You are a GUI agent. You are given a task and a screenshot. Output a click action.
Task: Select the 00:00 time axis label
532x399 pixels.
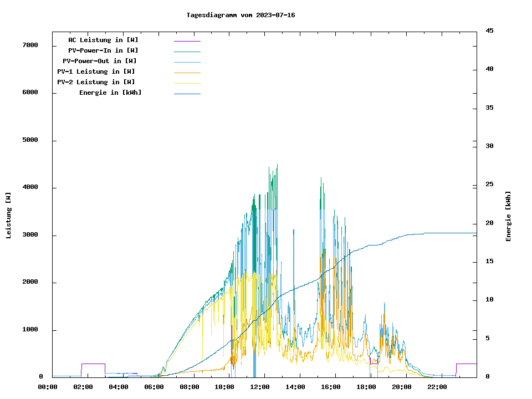[48, 387]
